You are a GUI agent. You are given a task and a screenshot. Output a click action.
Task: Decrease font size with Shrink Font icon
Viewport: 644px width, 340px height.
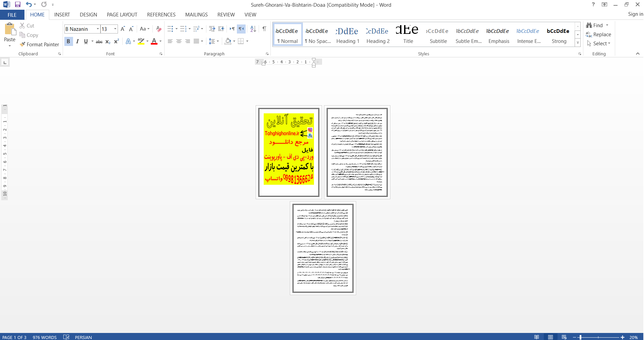pos(131,29)
